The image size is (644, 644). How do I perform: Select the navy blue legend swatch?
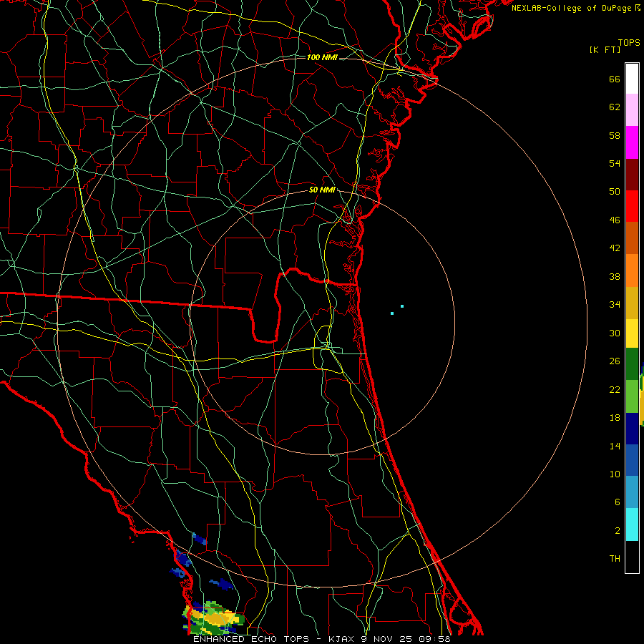632,429
